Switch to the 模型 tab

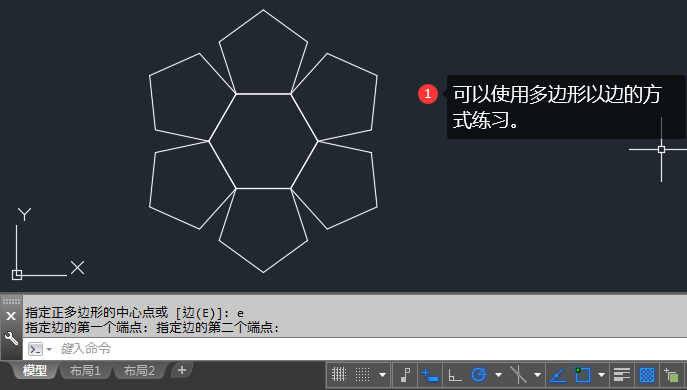coord(35,371)
